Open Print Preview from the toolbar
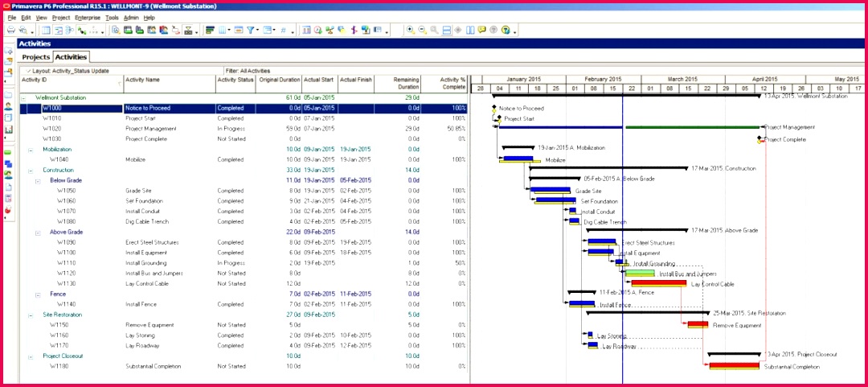The height and width of the screenshot is (387, 868). pos(23,30)
